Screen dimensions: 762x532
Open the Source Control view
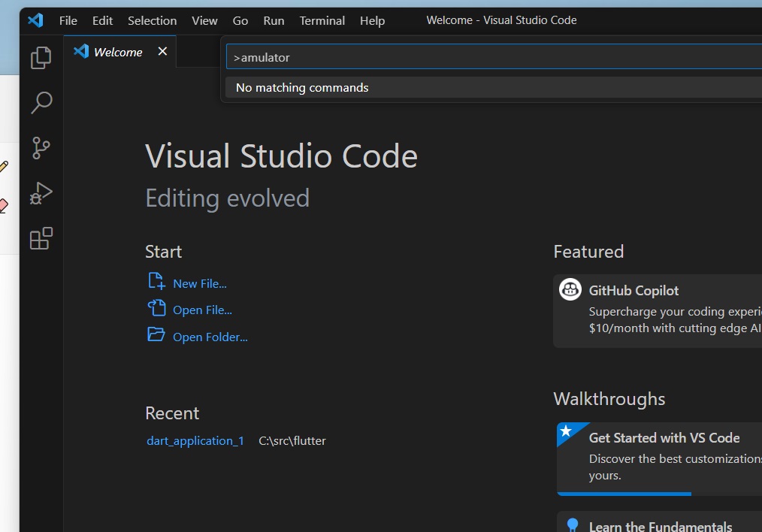[x=41, y=148]
